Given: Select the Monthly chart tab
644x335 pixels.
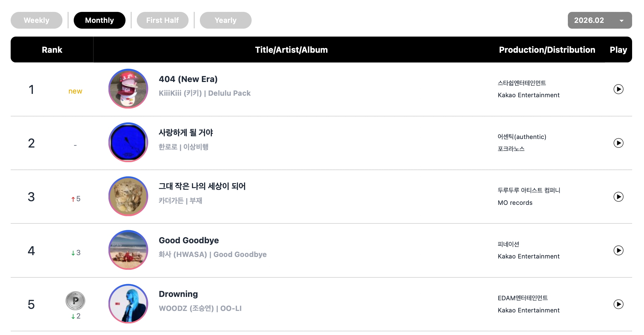Looking at the screenshot, I should pos(99,20).
